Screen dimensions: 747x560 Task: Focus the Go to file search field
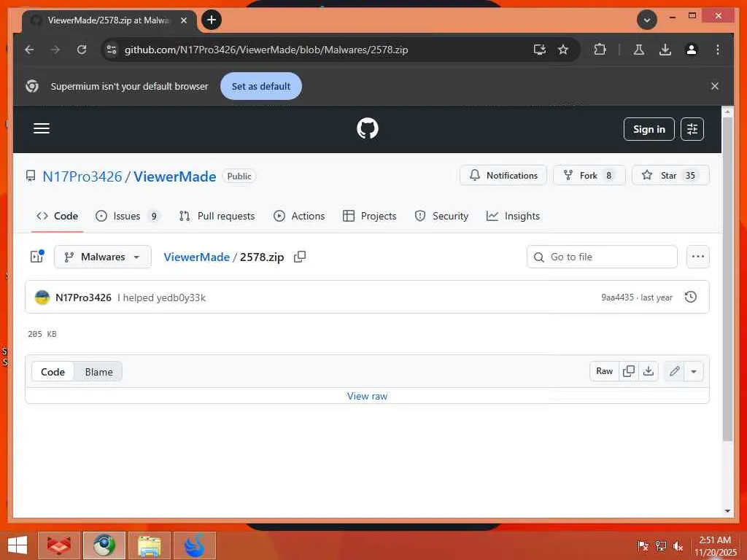pos(602,257)
